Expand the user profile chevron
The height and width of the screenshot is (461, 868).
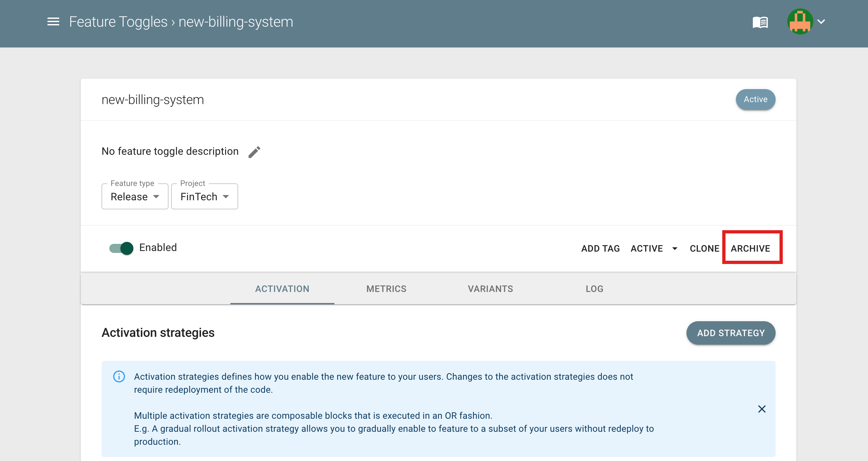(821, 22)
